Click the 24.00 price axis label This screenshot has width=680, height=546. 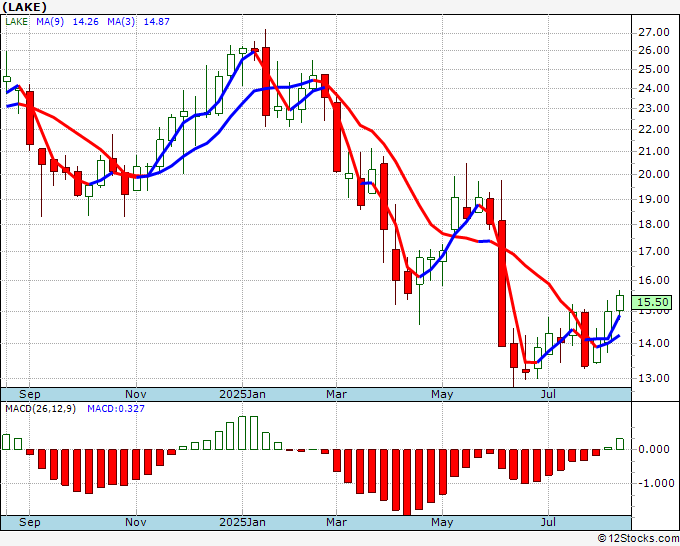point(654,88)
